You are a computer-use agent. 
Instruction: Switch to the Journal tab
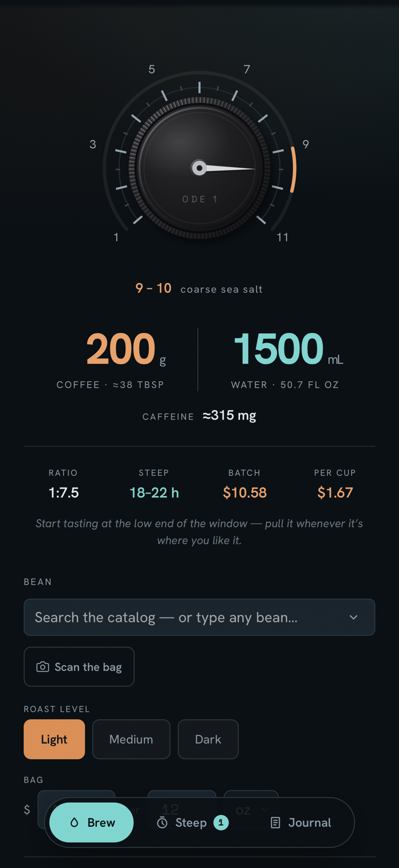[301, 822]
